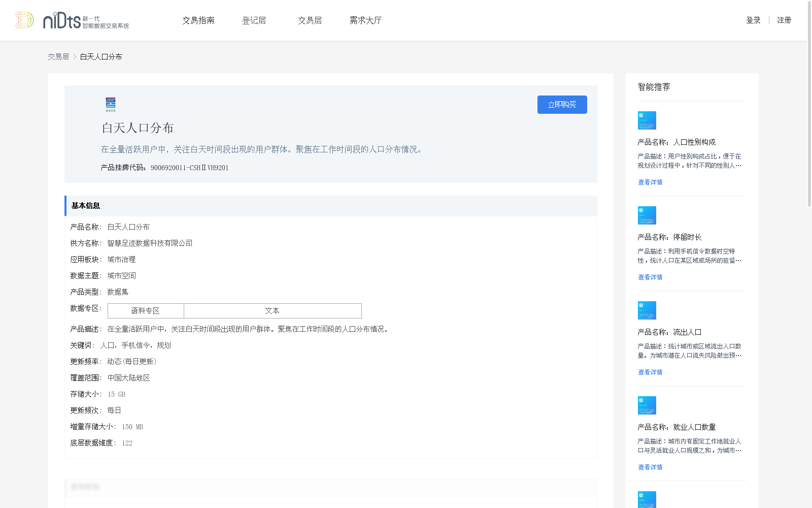Image resolution: width=812 pixels, height=508 pixels.
Task: Open thumbnail for 停留时长 recommendation
Action: point(647,215)
